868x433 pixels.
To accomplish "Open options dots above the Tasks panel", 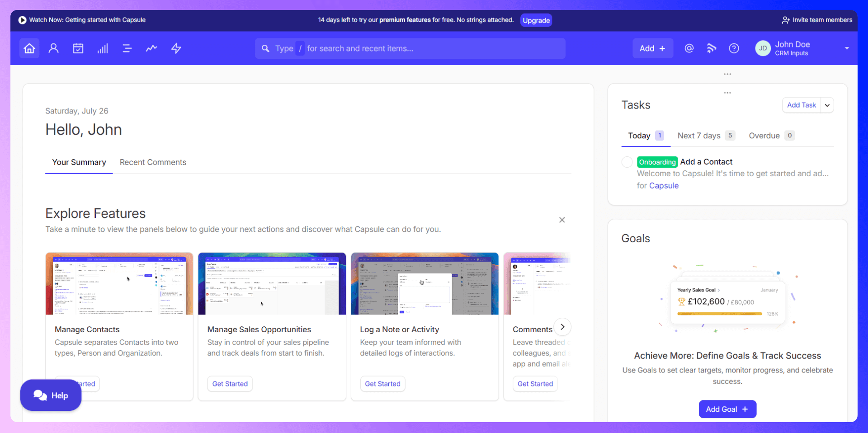I will (x=727, y=74).
